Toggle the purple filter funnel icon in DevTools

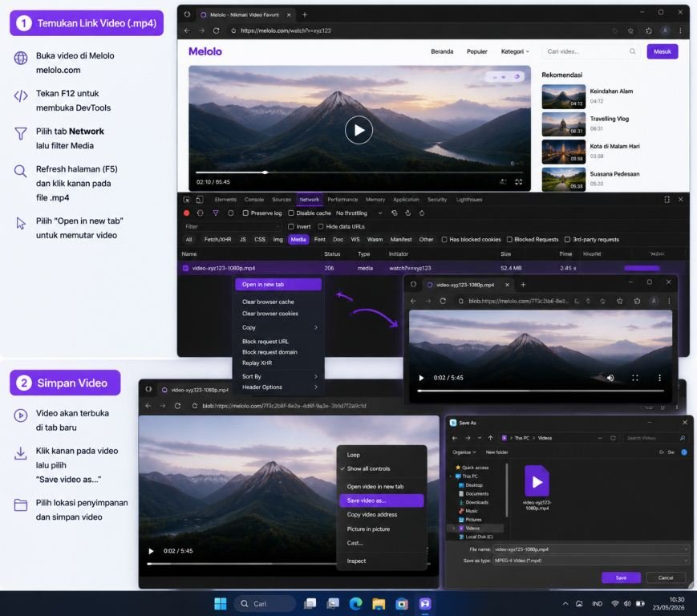point(216,213)
